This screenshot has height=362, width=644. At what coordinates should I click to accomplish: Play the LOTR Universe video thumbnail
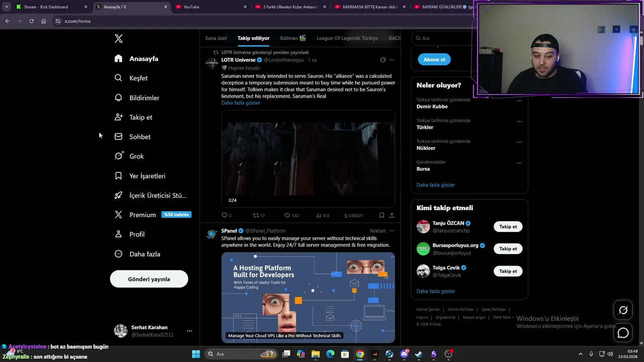click(x=308, y=159)
